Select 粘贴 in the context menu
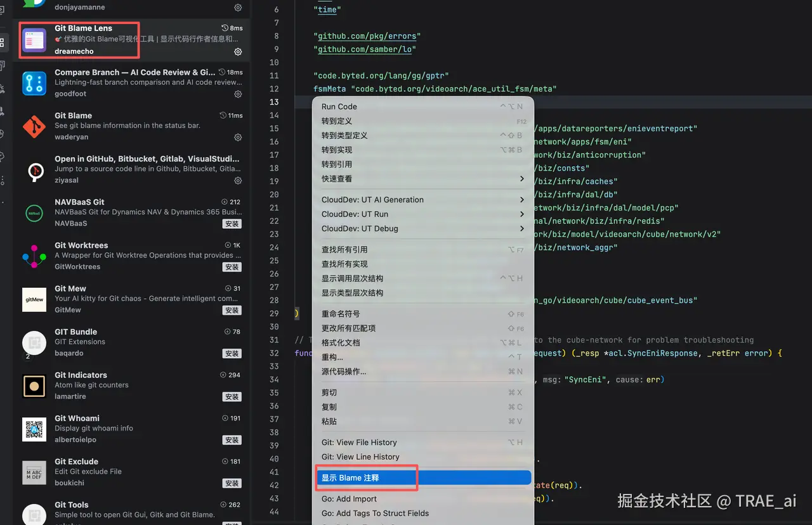 [423, 421]
